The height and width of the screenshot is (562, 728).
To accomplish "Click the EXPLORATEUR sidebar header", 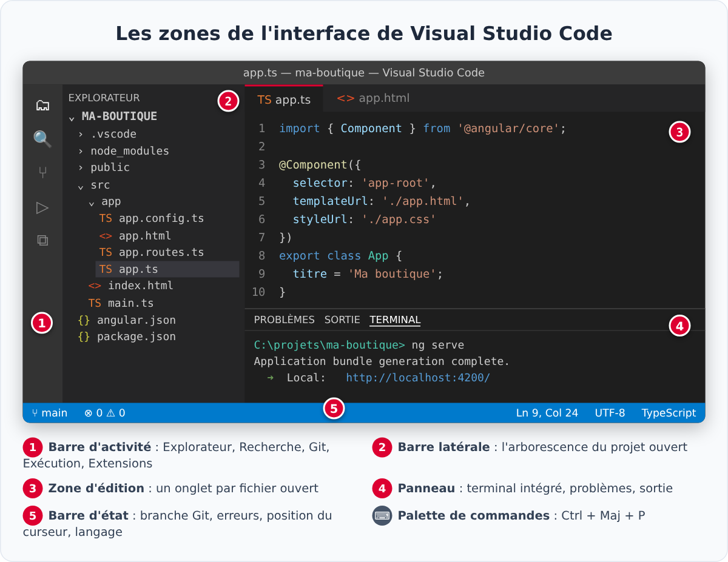I will pyautogui.click(x=104, y=98).
